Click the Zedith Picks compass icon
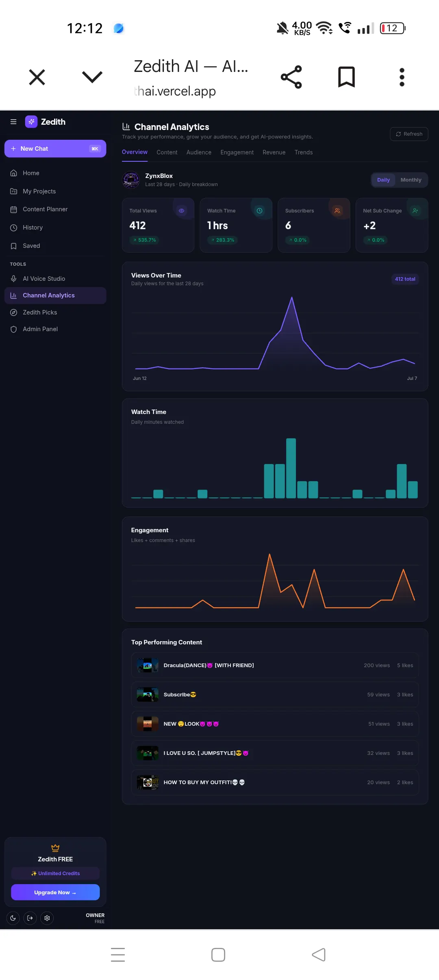 click(x=13, y=312)
